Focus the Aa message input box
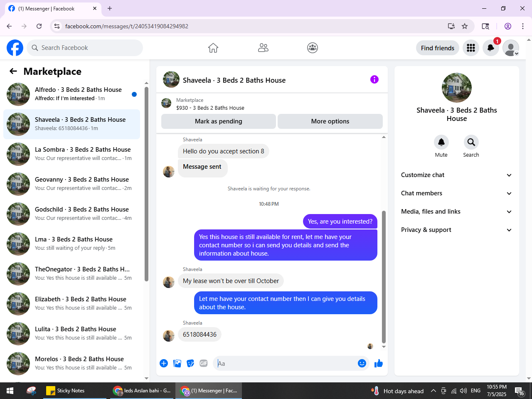 click(286, 363)
